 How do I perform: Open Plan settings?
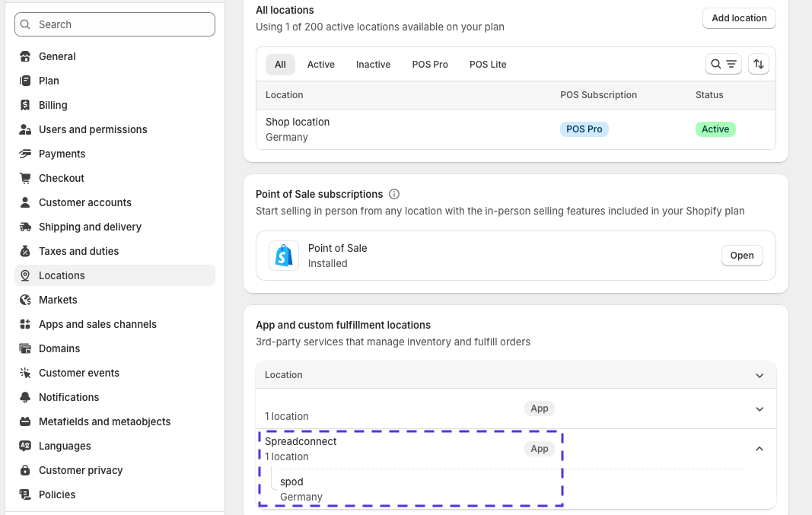[115, 81]
